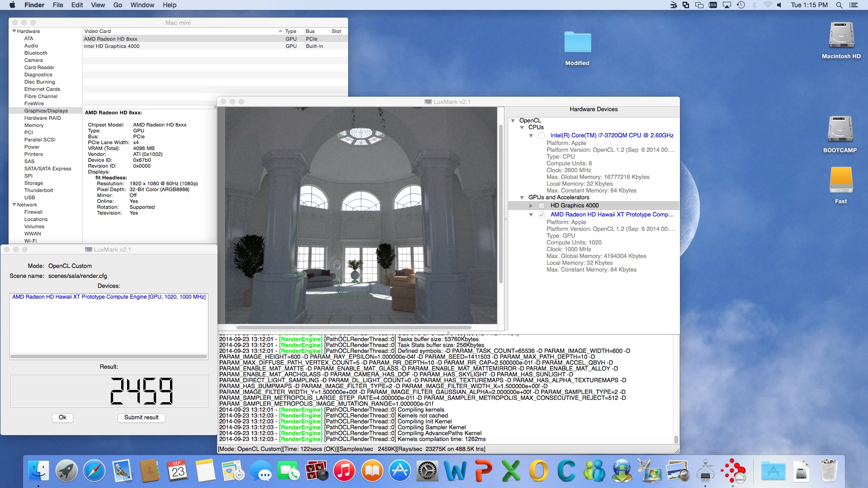
Task: Select the AMD Radeon device in Devices list
Action: click(x=109, y=297)
